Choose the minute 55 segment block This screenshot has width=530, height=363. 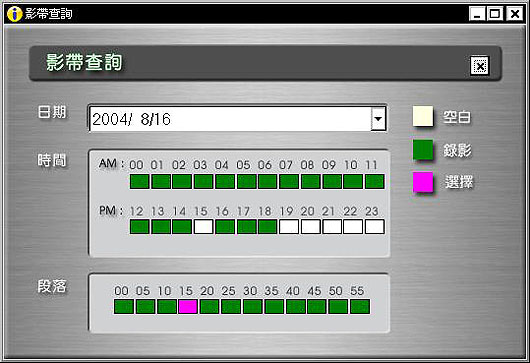pos(360,306)
